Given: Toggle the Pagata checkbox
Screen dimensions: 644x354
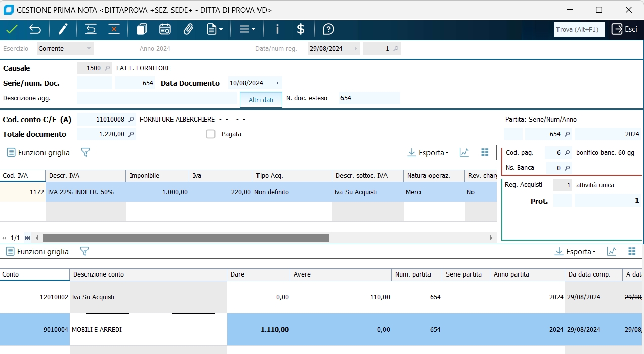Looking at the screenshot, I should pyautogui.click(x=211, y=134).
